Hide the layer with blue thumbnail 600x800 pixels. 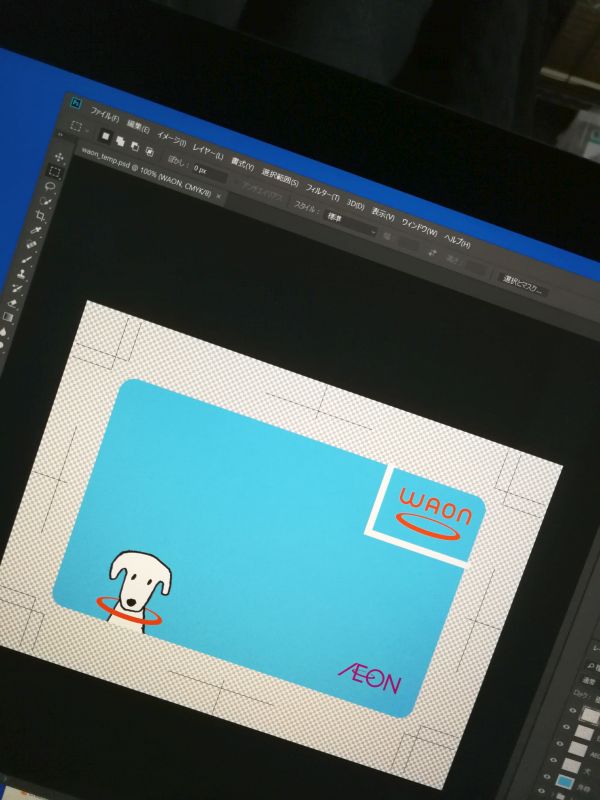coord(548,777)
